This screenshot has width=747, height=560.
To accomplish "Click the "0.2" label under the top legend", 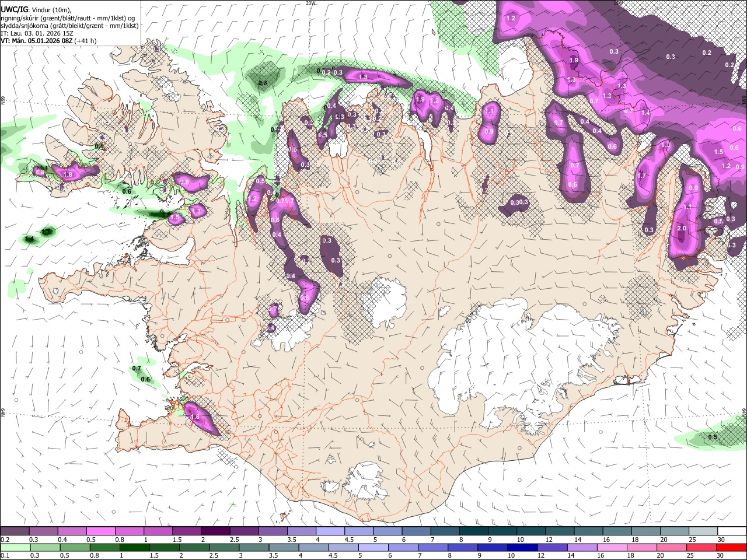I will [5, 540].
